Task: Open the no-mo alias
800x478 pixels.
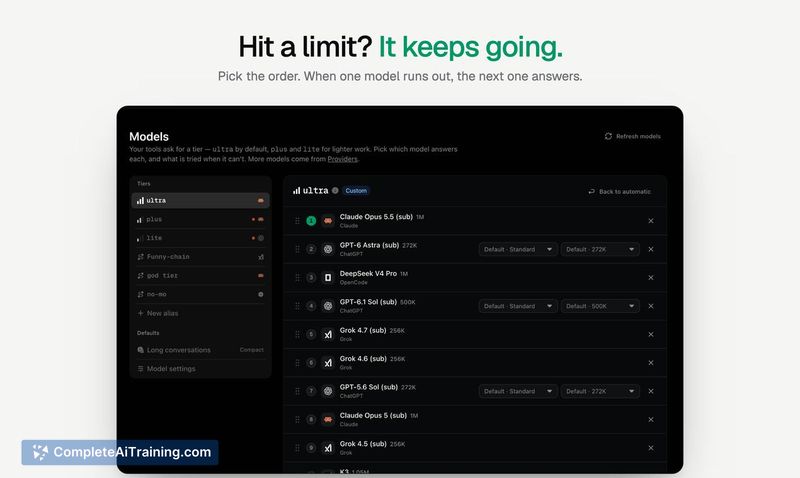Action: click(201, 294)
